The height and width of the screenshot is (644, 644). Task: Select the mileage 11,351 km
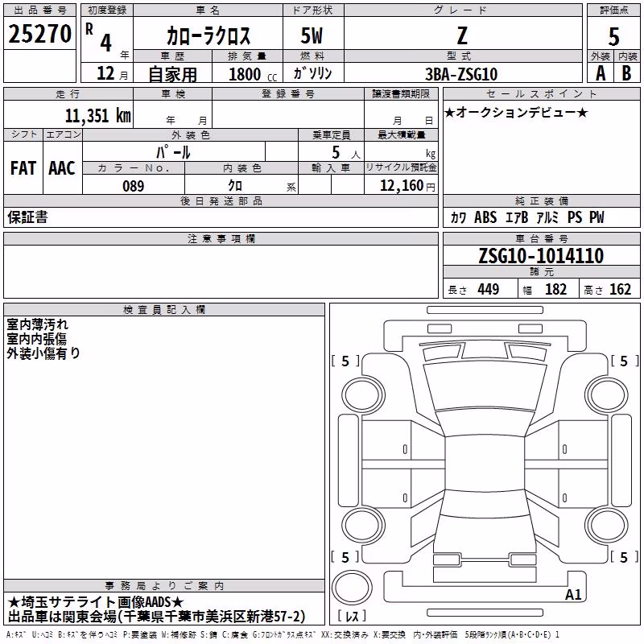pyautogui.click(x=98, y=115)
